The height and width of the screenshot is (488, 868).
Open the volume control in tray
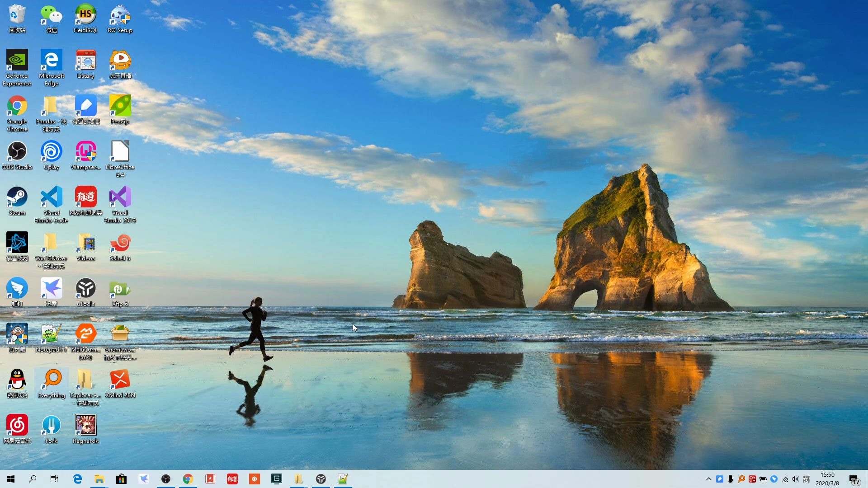pyautogui.click(x=795, y=479)
